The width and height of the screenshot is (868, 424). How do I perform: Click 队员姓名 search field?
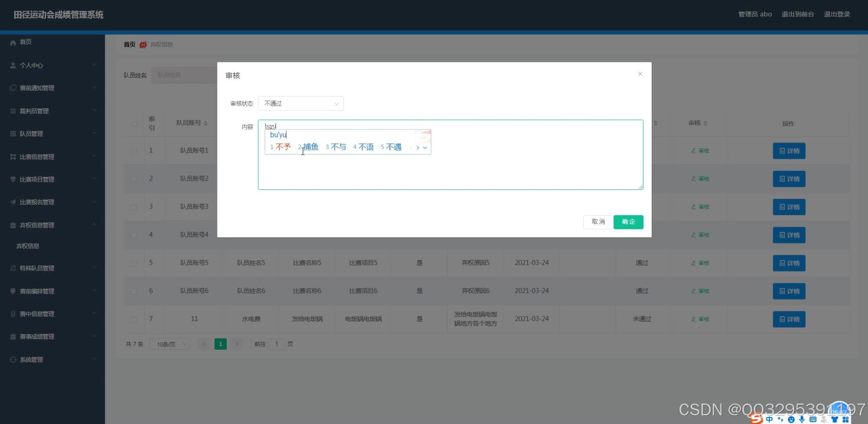[184, 75]
